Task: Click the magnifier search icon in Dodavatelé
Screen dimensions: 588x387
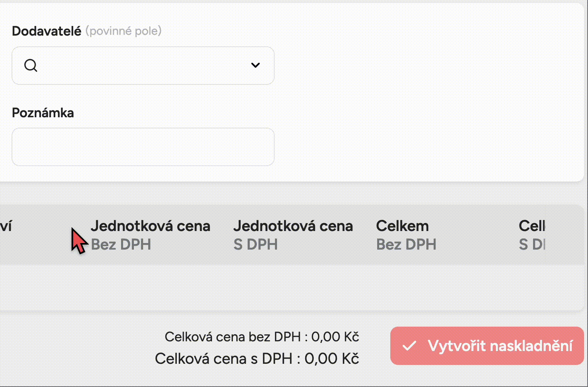Action: (31, 65)
